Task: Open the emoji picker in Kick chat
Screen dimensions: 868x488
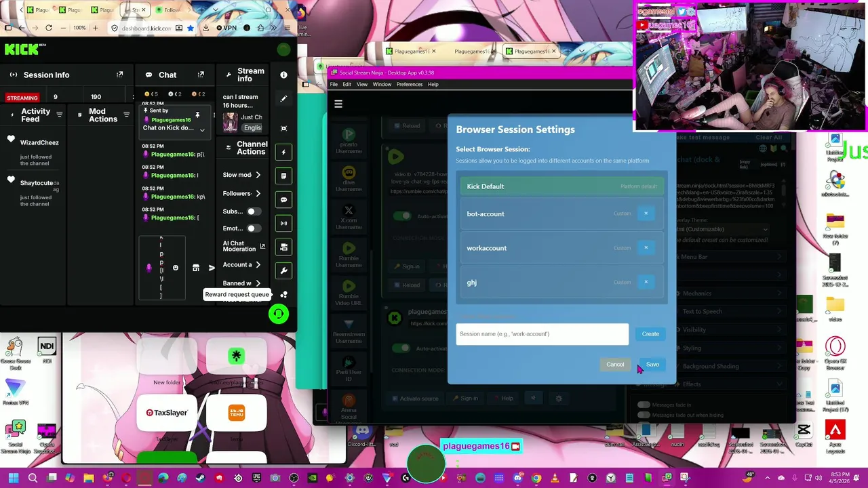Action: click(176, 268)
